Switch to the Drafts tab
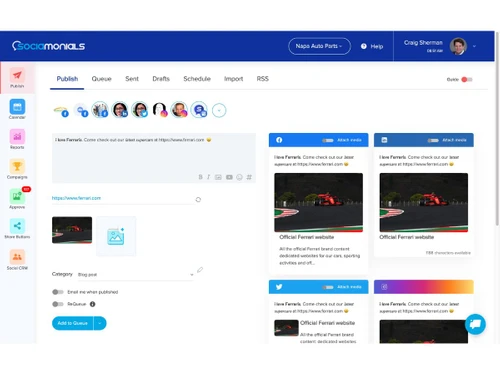 coord(161,79)
